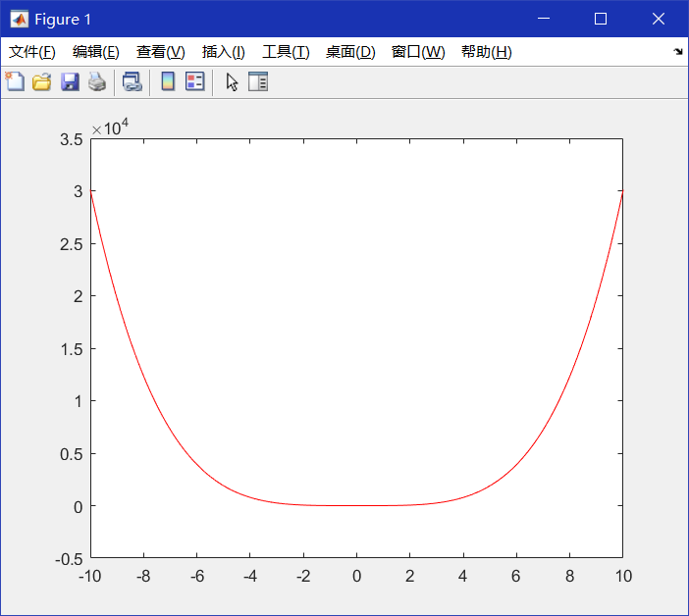Click the x-axis tick label -8
The height and width of the screenshot is (616, 689).
click(143, 576)
